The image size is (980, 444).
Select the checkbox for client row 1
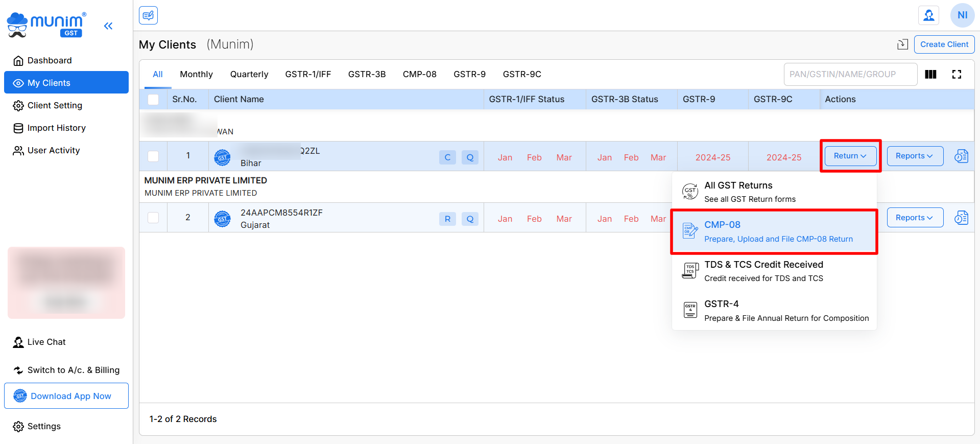coord(153,156)
